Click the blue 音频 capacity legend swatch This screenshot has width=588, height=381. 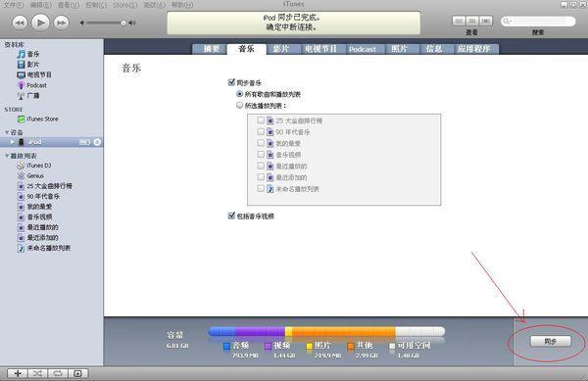click(x=226, y=346)
